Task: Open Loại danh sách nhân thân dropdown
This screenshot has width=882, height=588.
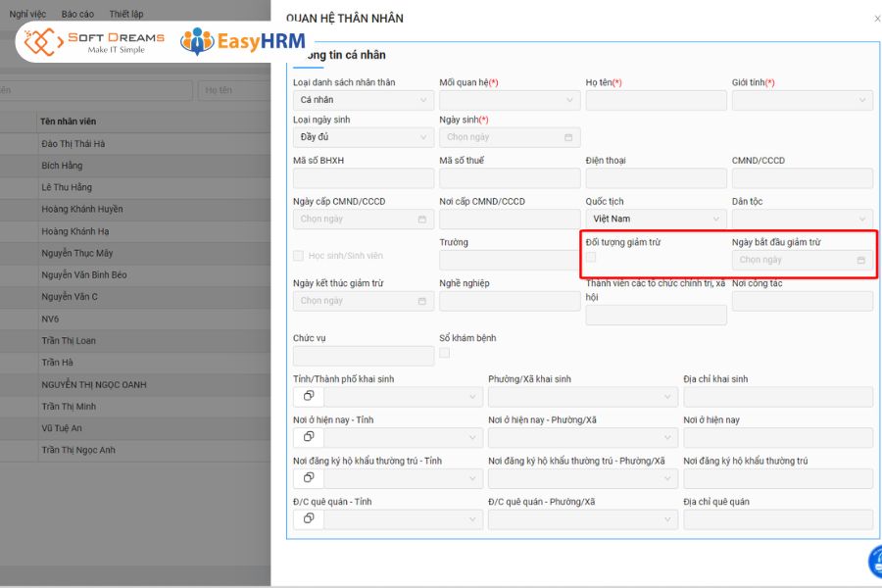Action: (x=364, y=100)
